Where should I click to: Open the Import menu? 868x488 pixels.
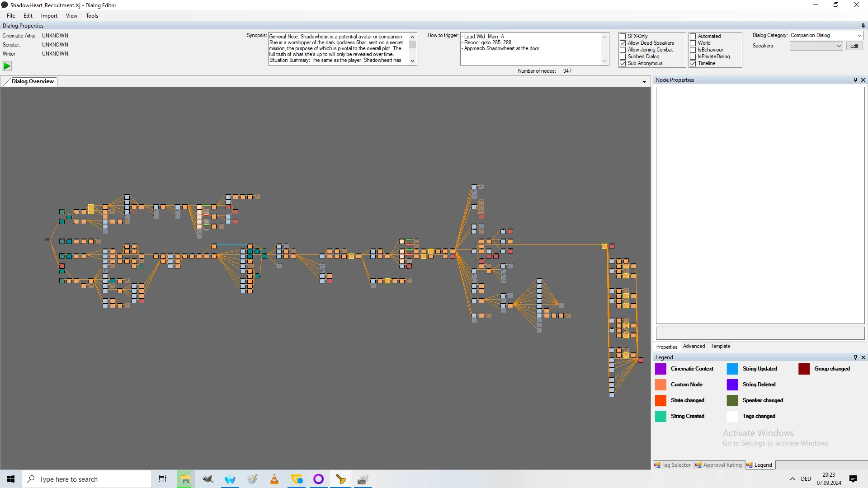pyautogui.click(x=49, y=15)
